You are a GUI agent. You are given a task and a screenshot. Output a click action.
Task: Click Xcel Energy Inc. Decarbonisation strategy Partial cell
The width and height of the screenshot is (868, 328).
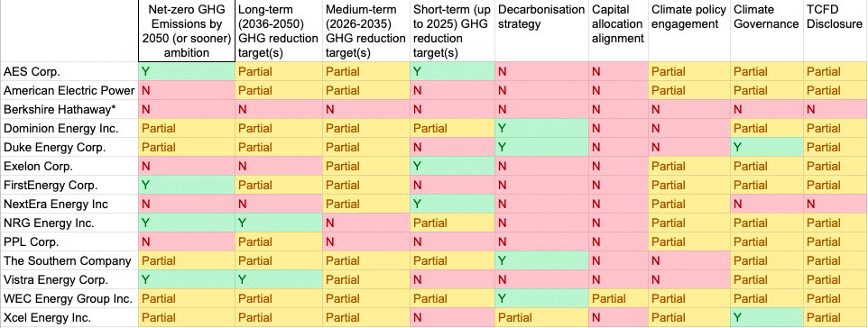(x=541, y=317)
